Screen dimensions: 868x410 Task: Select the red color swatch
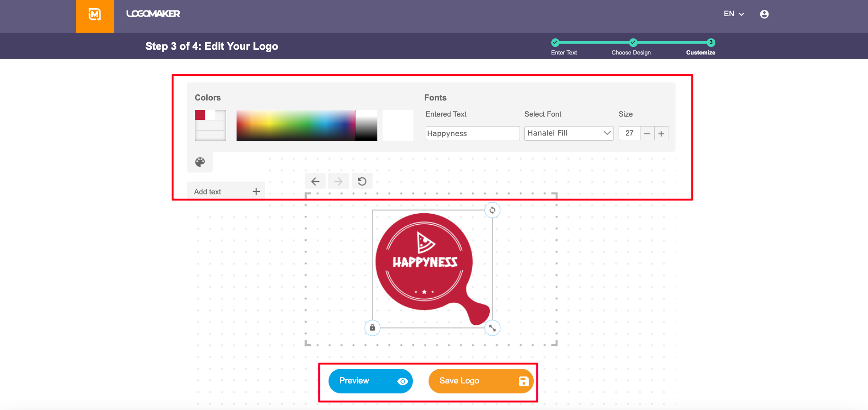(x=200, y=115)
